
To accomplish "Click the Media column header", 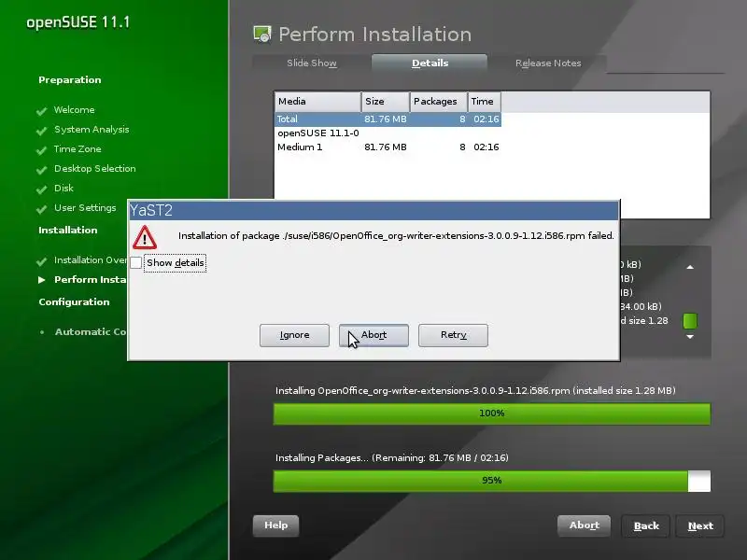I will [x=317, y=102].
